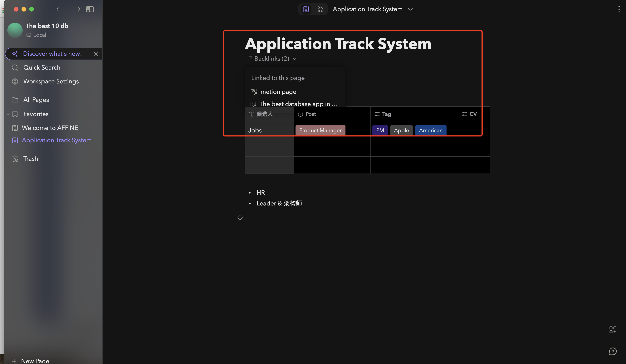Open the page title dropdown chevron

coord(410,9)
